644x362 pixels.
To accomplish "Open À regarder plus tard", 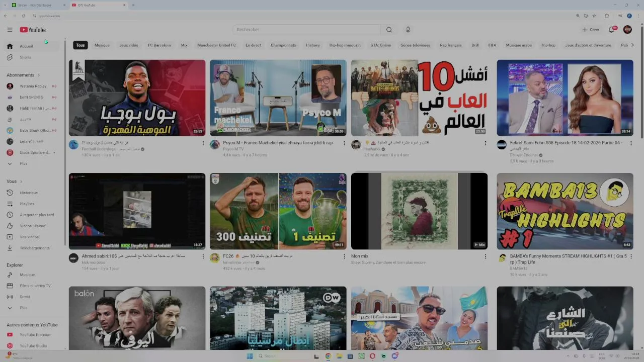I will coord(33,215).
